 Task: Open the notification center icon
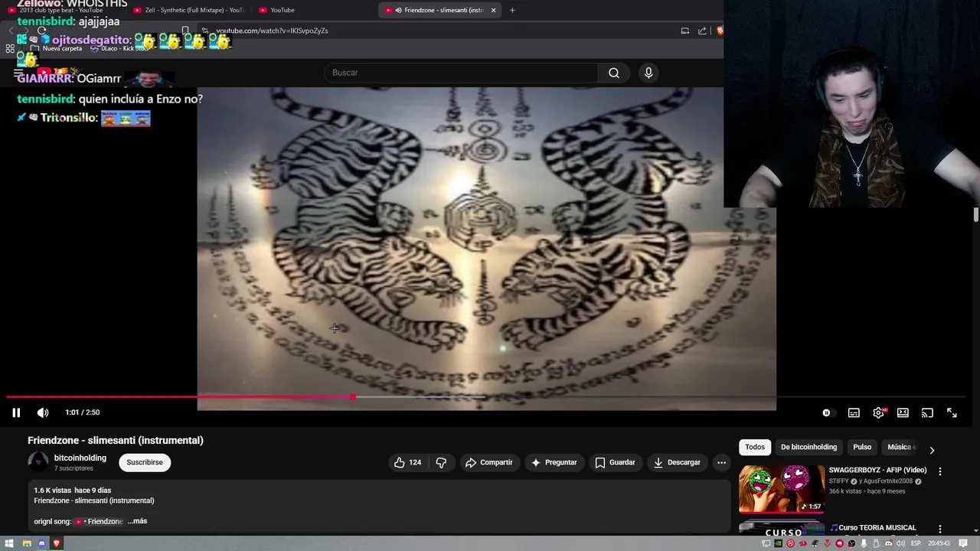point(963,543)
